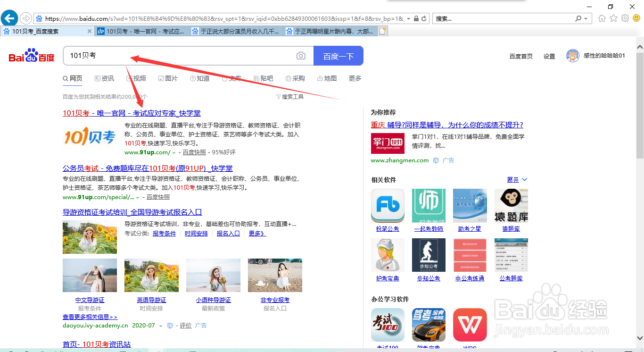
Task: Click the user avatar picture
Action: tap(572, 56)
